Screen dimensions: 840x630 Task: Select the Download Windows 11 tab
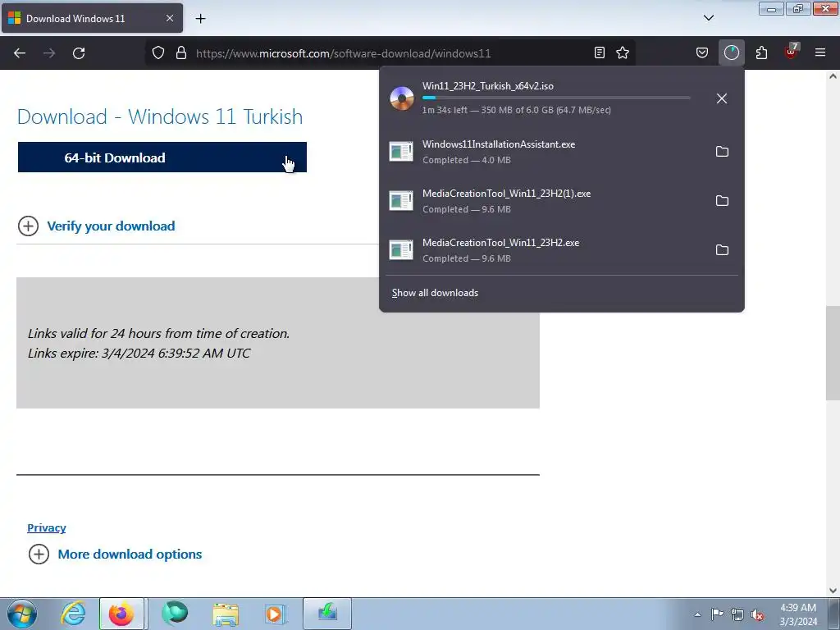pyautogui.click(x=92, y=18)
